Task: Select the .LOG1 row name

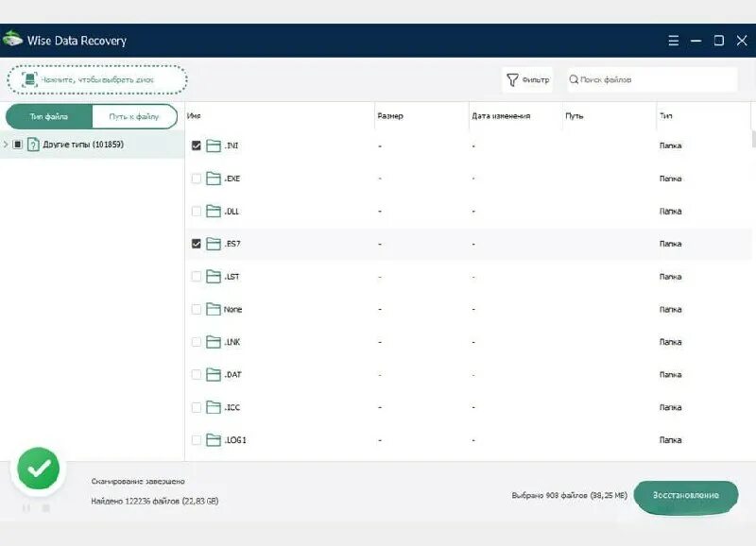Action: click(234, 440)
